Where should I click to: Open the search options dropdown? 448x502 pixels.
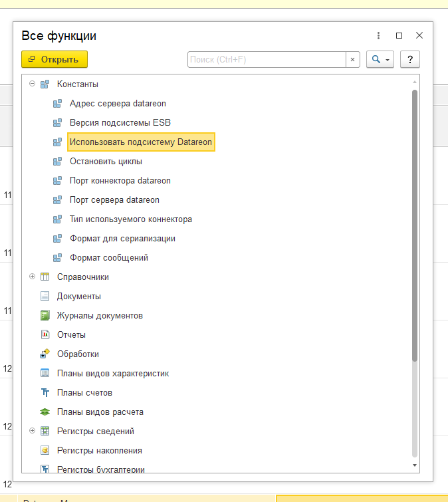click(380, 59)
